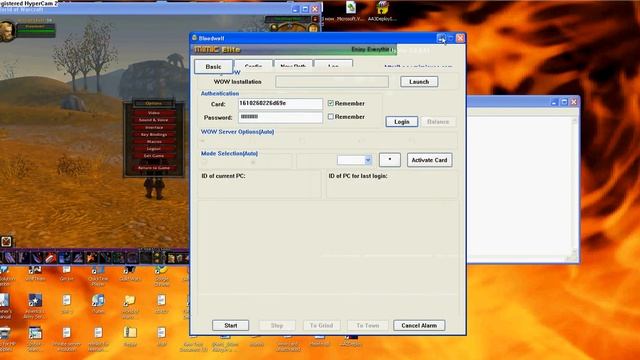
Task: Select Video in WoW game menu
Action: (x=154, y=113)
